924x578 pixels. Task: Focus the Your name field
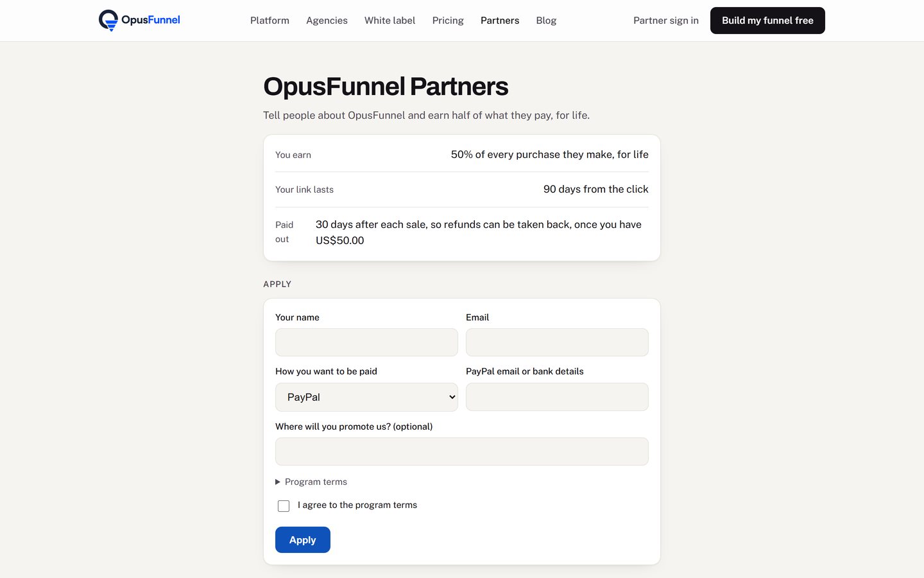click(x=366, y=342)
